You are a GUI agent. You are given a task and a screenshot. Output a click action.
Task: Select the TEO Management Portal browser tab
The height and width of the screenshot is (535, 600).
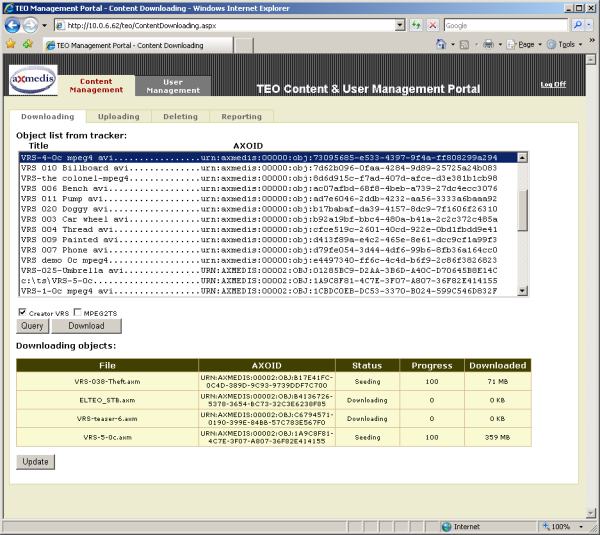coord(138,45)
